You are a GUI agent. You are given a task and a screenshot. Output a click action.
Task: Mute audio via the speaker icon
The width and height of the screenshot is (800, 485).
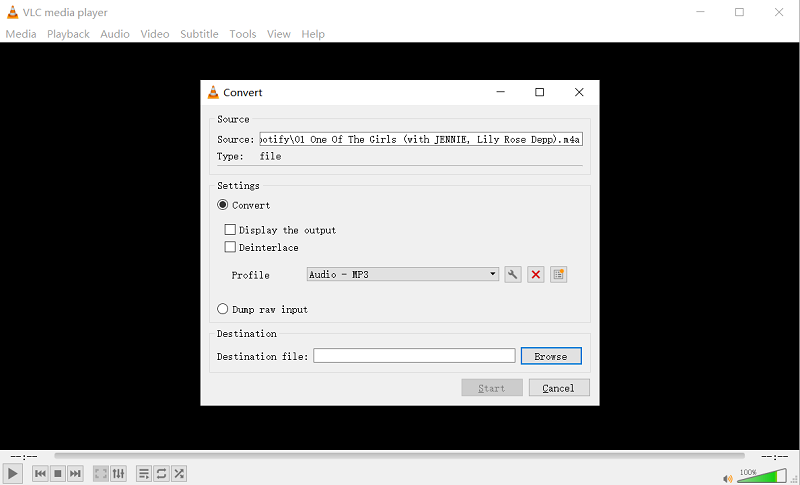(x=728, y=478)
